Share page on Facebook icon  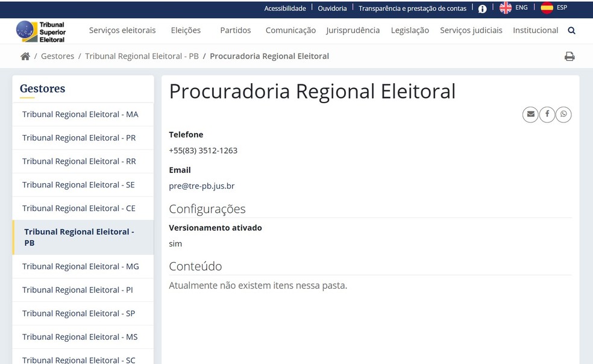click(547, 115)
